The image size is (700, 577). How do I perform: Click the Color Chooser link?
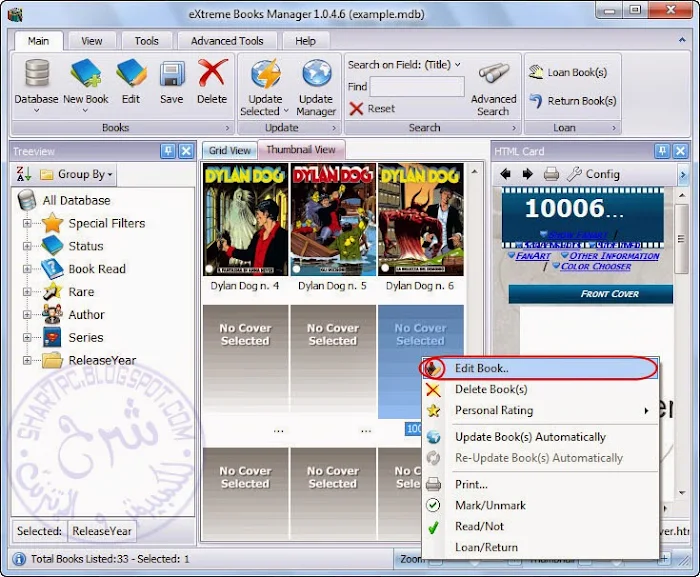596,266
